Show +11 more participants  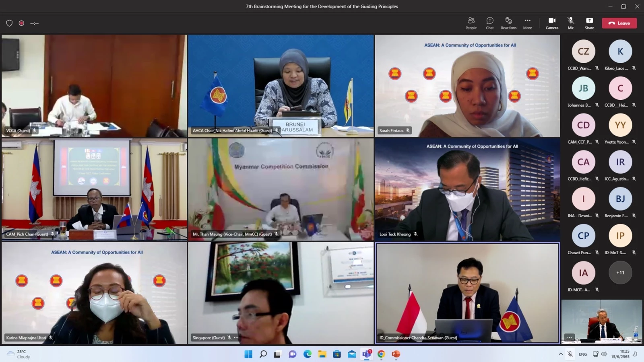[x=620, y=272]
